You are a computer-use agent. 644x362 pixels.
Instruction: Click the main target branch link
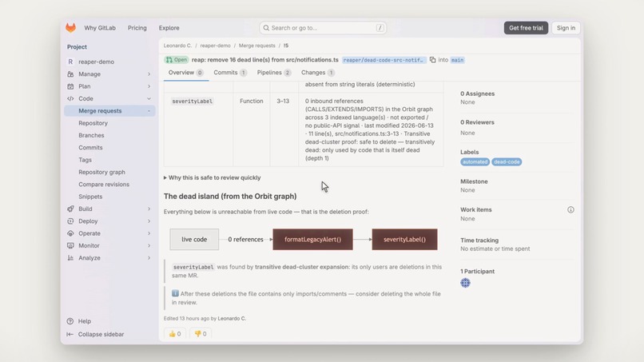[457, 60]
